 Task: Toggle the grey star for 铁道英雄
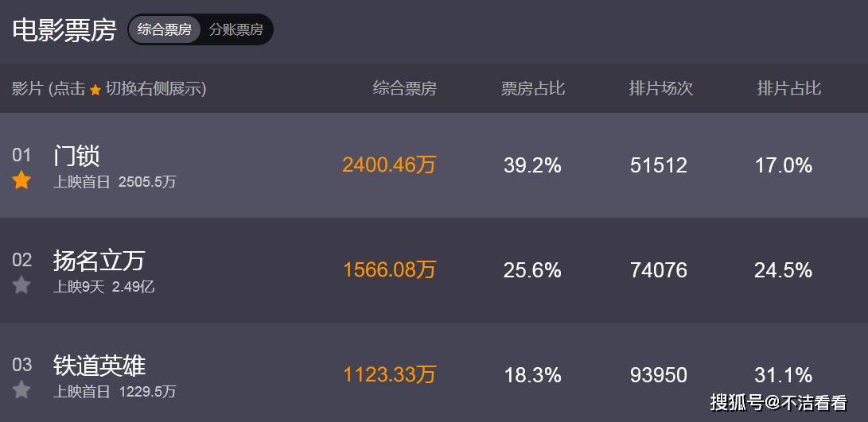[21, 390]
